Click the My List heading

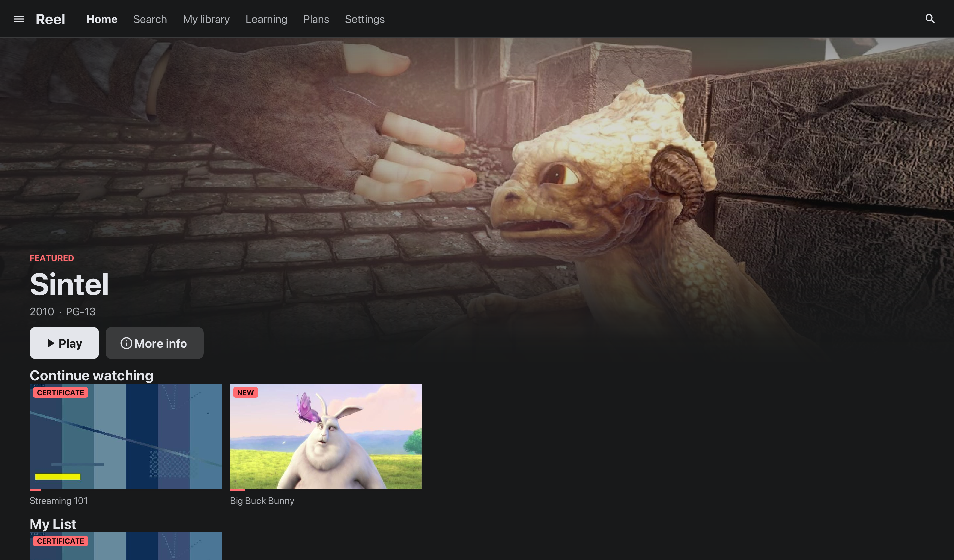pos(53,524)
